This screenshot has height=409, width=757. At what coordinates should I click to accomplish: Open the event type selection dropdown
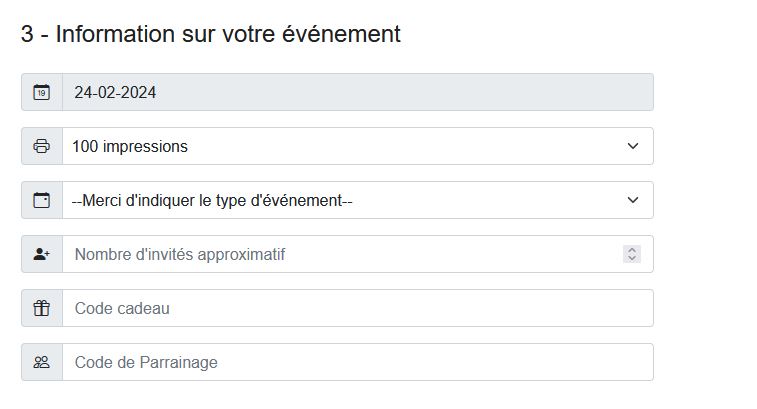coord(358,200)
